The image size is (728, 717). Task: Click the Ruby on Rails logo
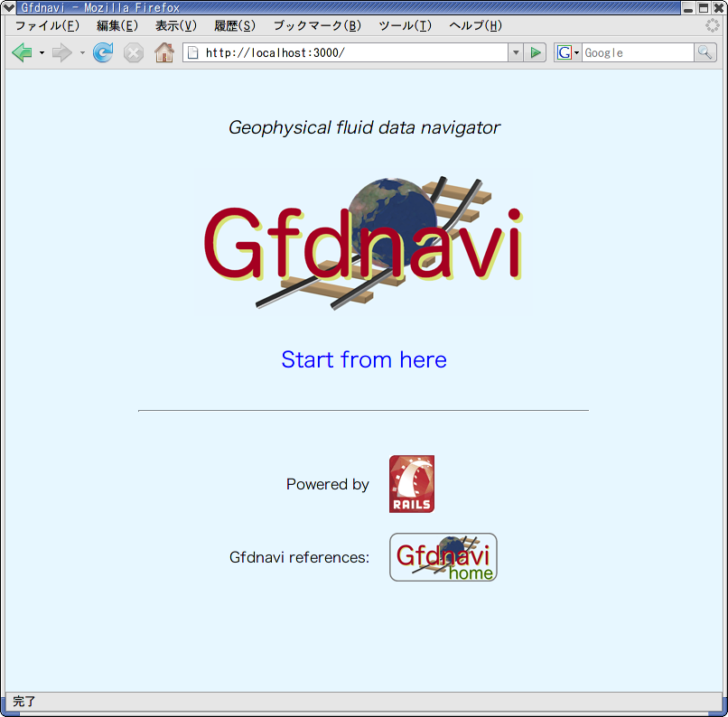pyautogui.click(x=411, y=484)
